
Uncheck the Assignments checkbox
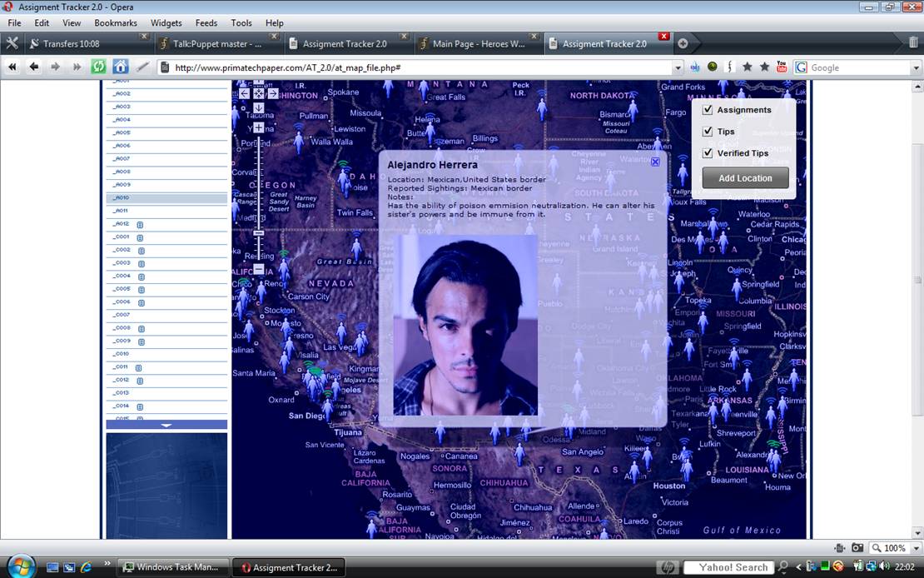click(708, 110)
